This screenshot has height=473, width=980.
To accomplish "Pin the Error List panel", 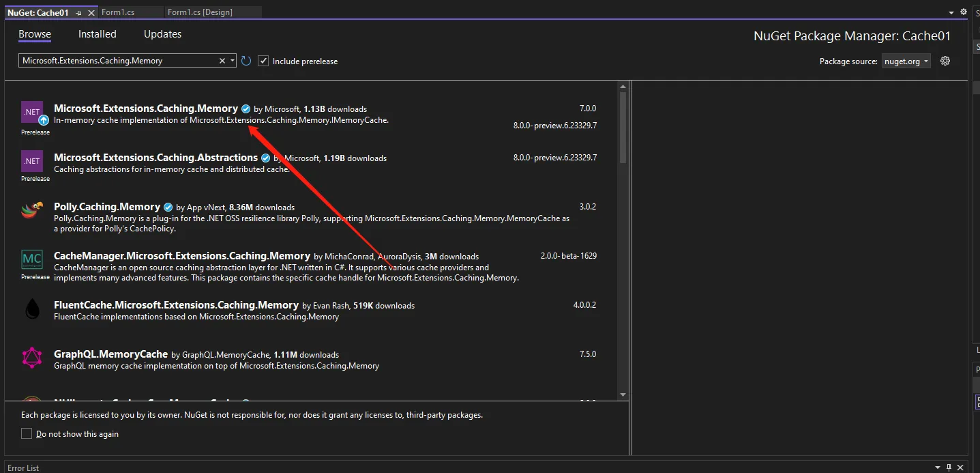I will tap(949, 468).
